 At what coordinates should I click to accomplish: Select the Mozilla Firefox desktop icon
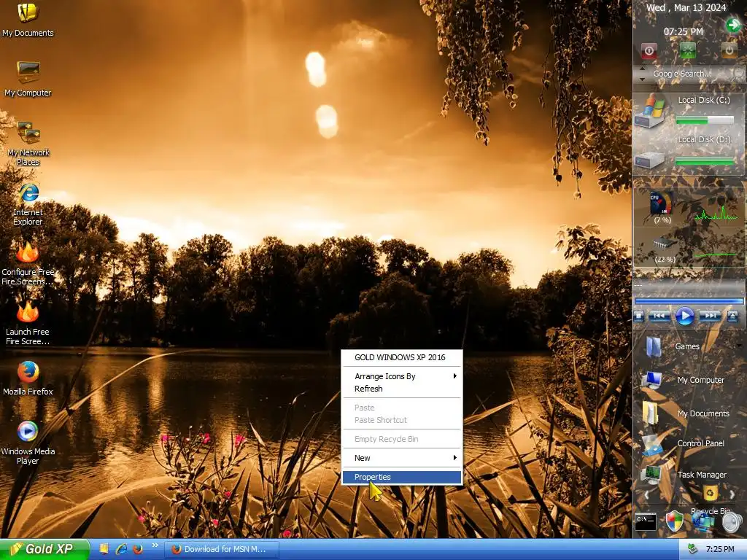(28, 378)
